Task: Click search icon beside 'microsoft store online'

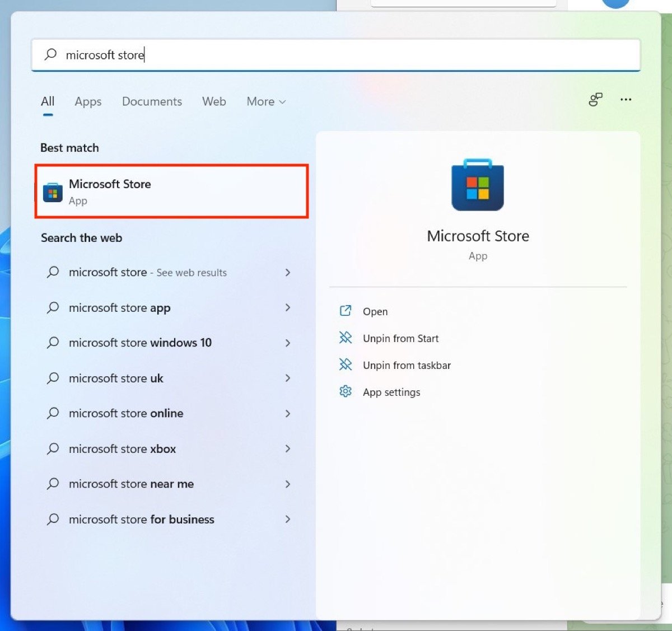Action: (x=53, y=413)
